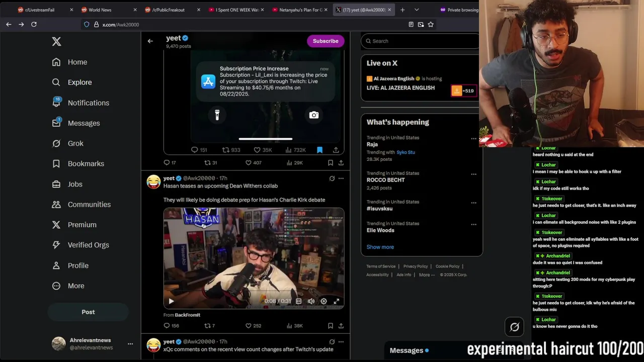Click the Jobs briefcase icon
The height and width of the screenshot is (362, 644).
(x=56, y=184)
